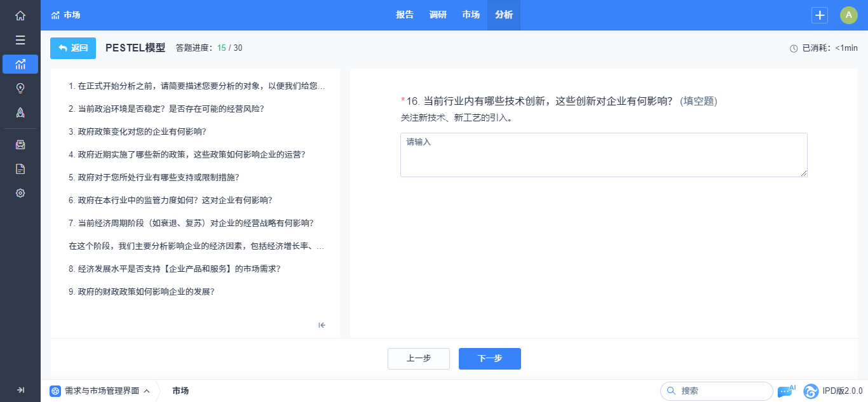Screen dimensions: 868x402
Task: Click the plus icon in the top bar
Action: pyautogui.click(x=820, y=15)
